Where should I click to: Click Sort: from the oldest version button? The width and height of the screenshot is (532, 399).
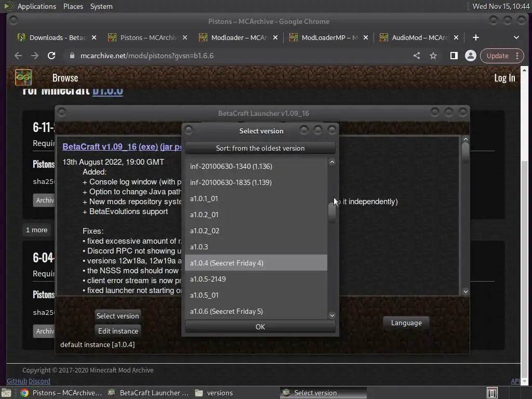pyautogui.click(x=260, y=148)
